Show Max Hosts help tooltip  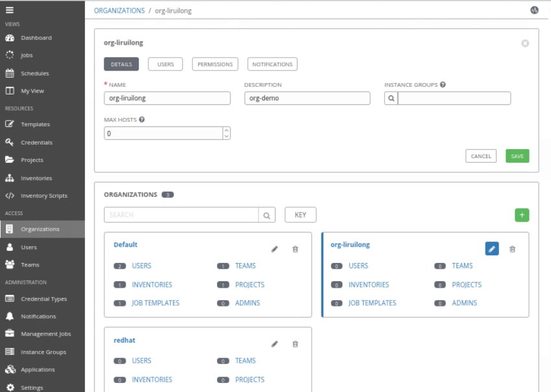141,119
